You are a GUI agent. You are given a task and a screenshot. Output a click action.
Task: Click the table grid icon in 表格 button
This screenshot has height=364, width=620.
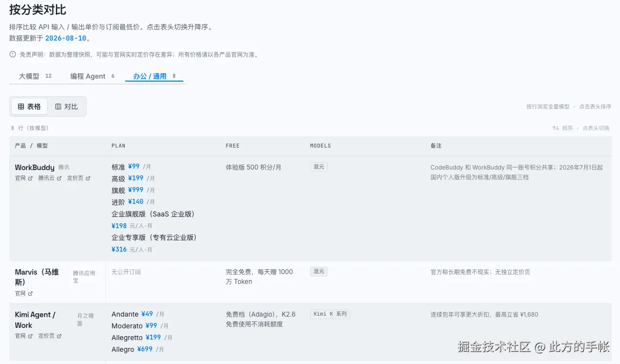coord(21,107)
